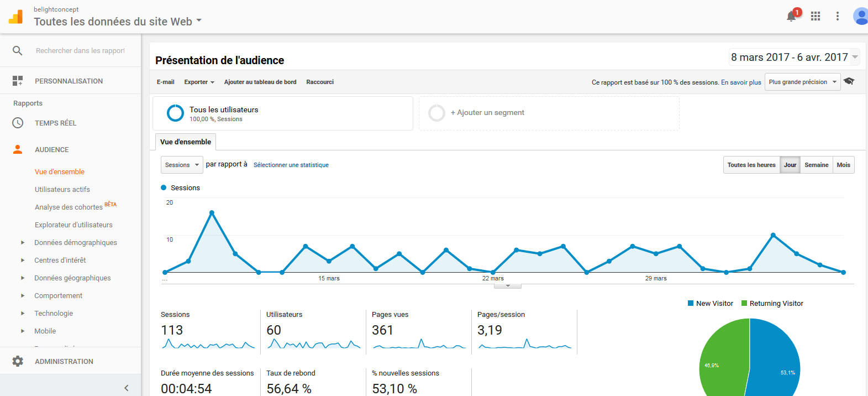This screenshot has height=396, width=868.
Task: Expand Mobile section
Action: 23,331
